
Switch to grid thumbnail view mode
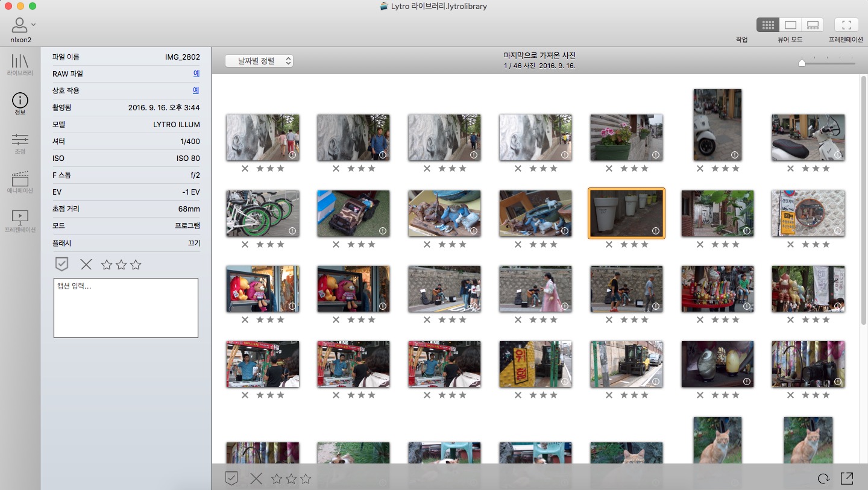(768, 25)
